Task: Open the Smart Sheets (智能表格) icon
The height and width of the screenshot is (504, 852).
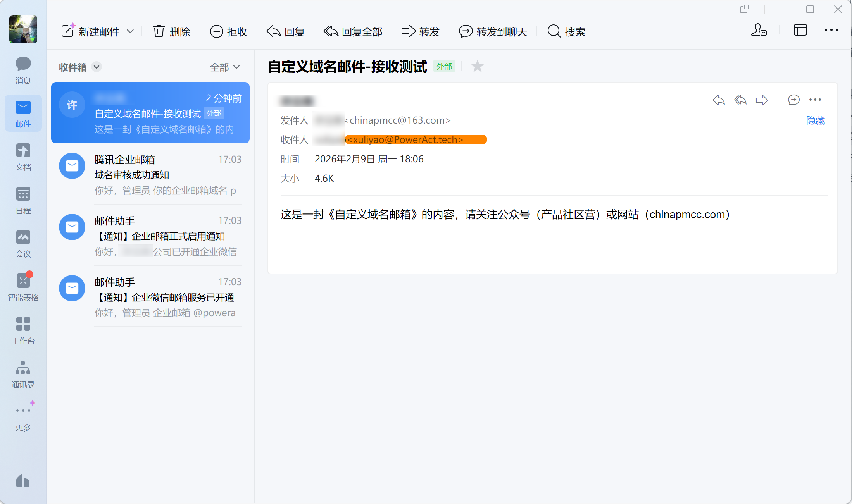Action: pos(23,287)
